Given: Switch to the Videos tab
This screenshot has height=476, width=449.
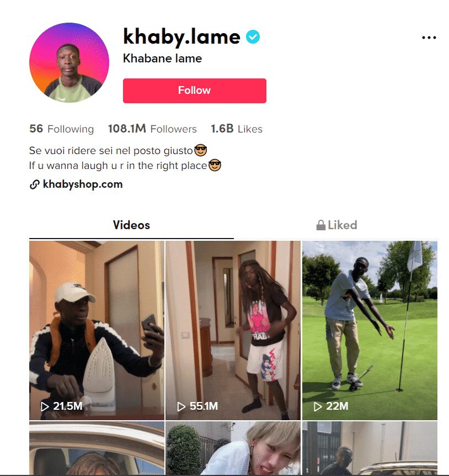Looking at the screenshot, I should 131,225.
